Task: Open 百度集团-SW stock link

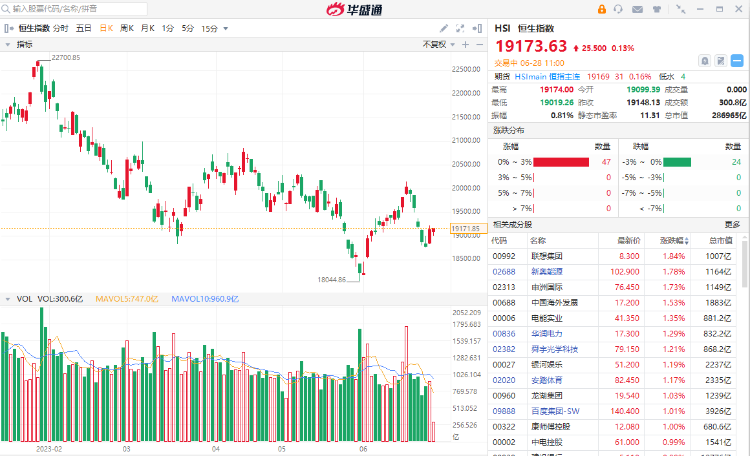Action: click(555, 412)
